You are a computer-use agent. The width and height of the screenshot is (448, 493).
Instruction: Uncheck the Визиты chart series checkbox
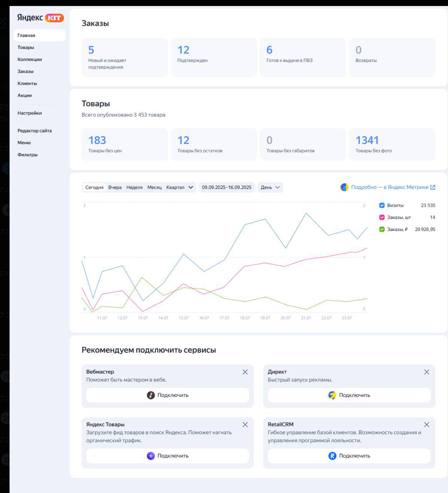[x=382, y=205]
